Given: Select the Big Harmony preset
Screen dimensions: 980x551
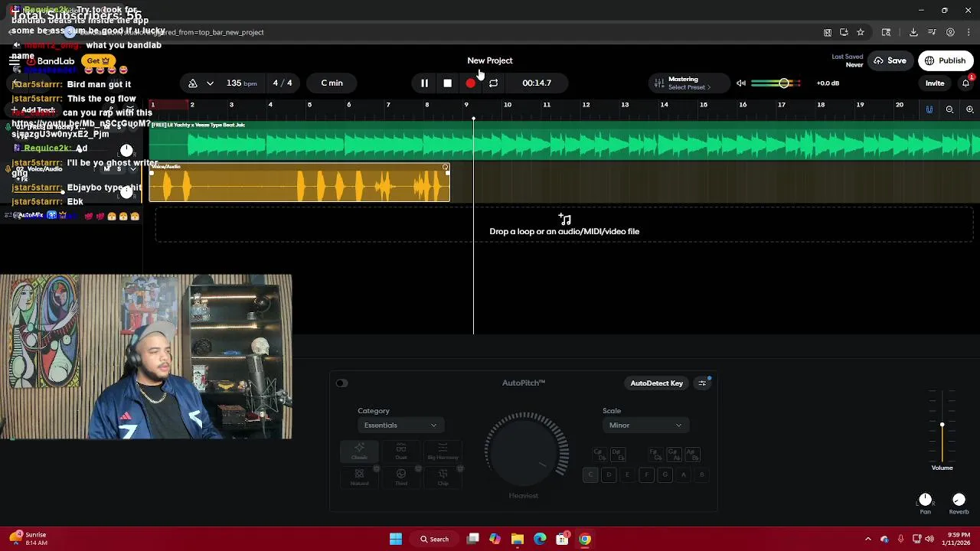Looking at the screenshot, I should coord(443,452).
